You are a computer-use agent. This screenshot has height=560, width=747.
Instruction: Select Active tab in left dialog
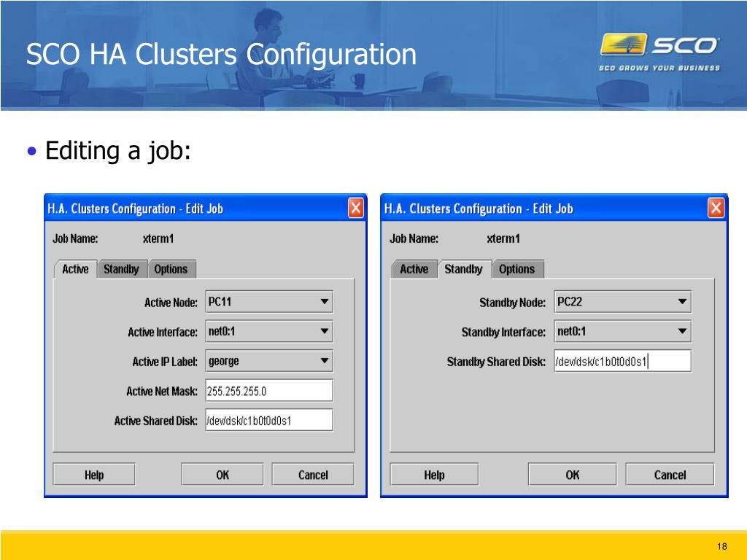[x=75, y=269]
